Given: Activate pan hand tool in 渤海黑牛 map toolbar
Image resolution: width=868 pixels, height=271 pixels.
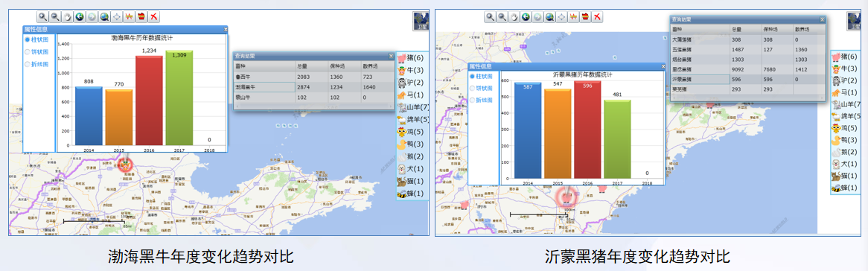Looking at the screenshot, I should [x=68, y=16].
